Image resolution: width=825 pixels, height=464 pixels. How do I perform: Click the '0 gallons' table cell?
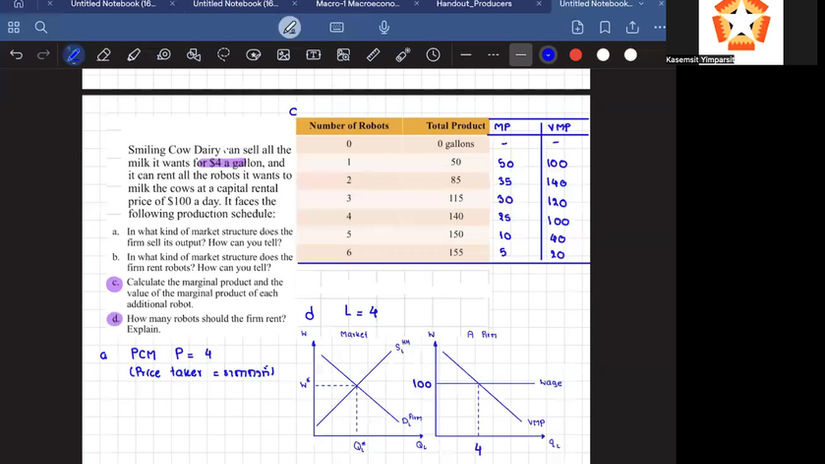pyautogui.click(x=456, y=144)
